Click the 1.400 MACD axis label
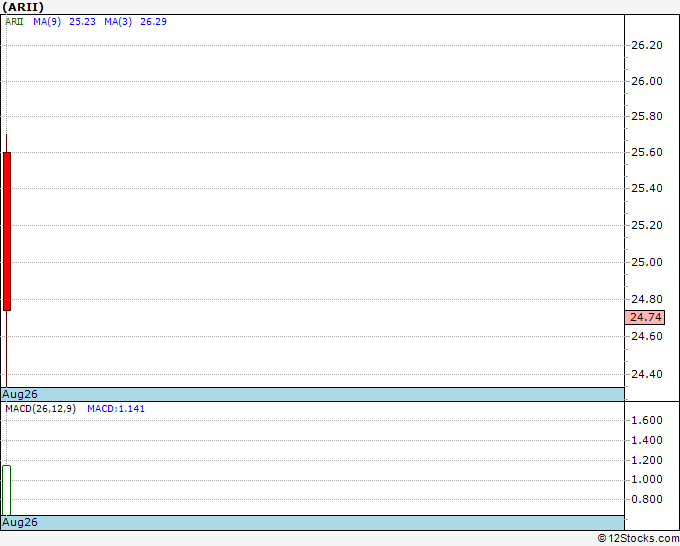 647,440
